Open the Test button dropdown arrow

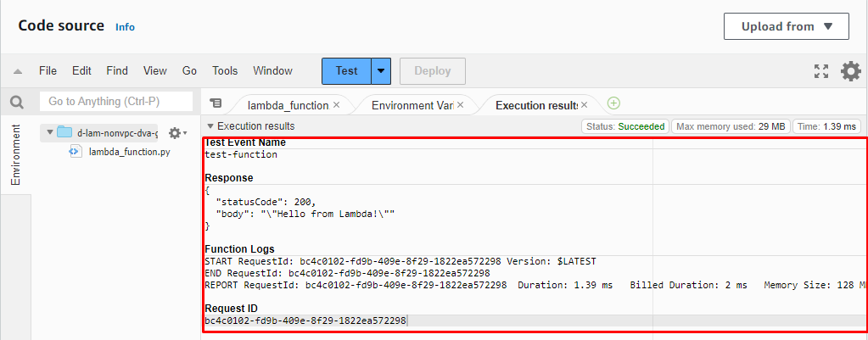tap(382, 71)
